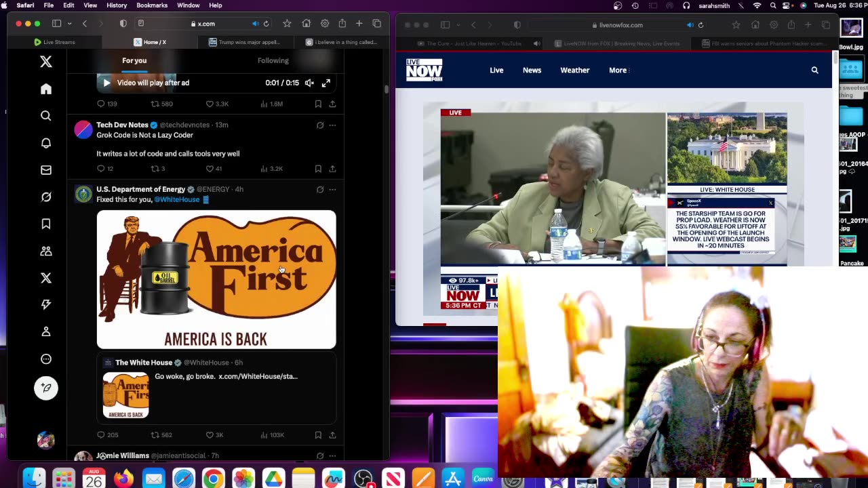Open Google Chrome from the Dock
This screenshot has height=488, width=868.
tap(213, 479)
